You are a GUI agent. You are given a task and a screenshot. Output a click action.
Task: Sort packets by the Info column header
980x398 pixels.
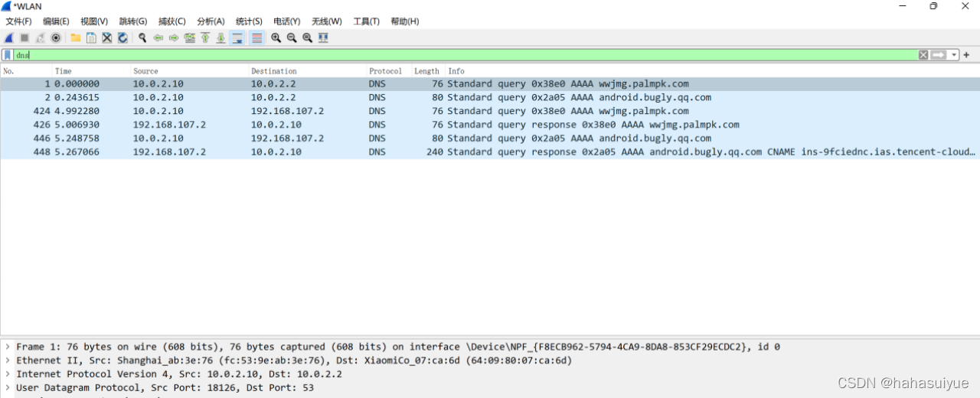pyautogui.click(x=712, y=71)
